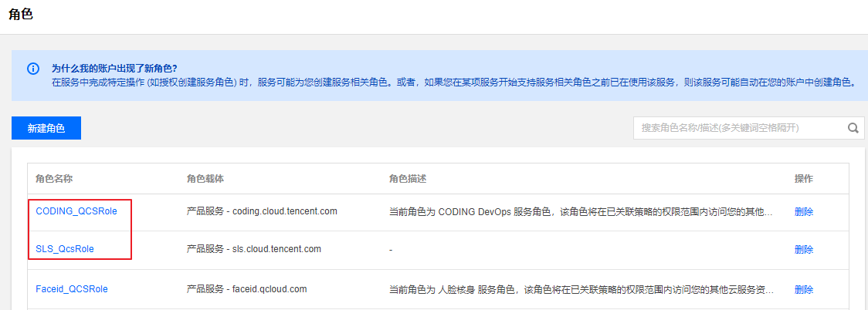Click the 为什么我的账户出现了新角色 heading
Viewport: 868px width, 310px height.
114,69
